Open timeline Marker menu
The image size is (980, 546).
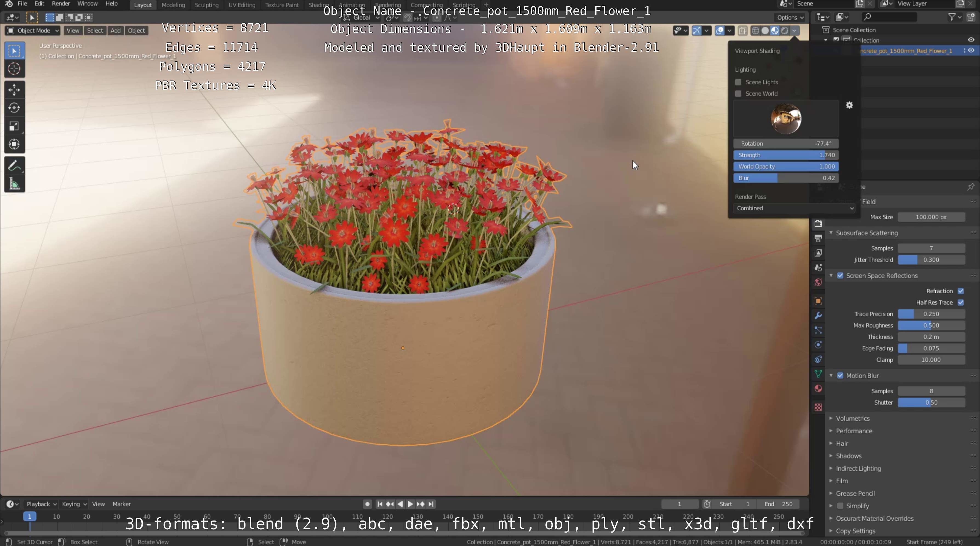pos(122,504)
